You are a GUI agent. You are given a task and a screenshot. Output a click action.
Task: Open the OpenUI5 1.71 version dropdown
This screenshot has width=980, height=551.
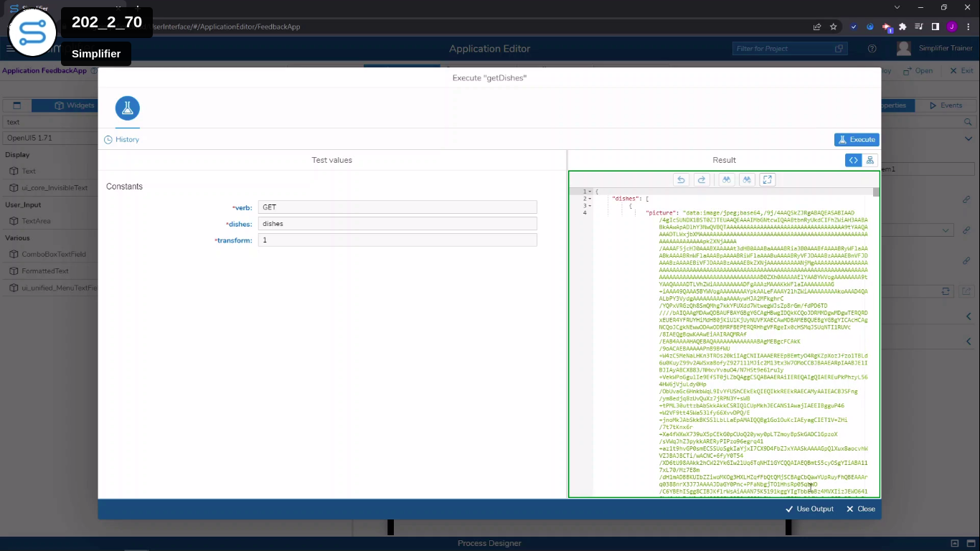tap(50, 138)
